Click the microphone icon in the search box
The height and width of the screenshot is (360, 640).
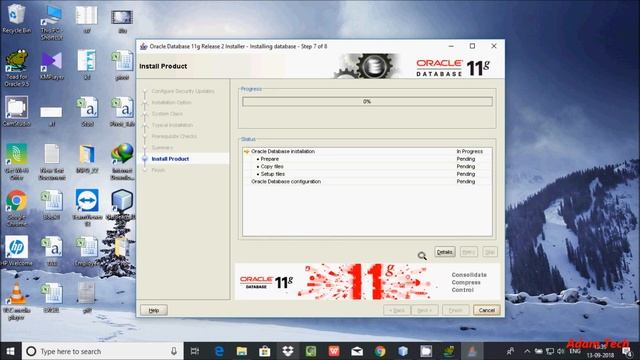174,351
